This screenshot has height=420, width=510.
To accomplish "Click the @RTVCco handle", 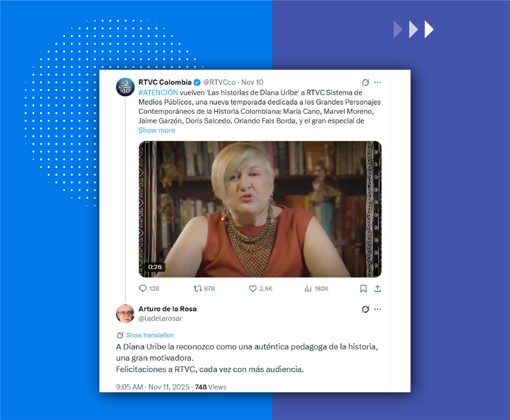I will click(219, 82).
